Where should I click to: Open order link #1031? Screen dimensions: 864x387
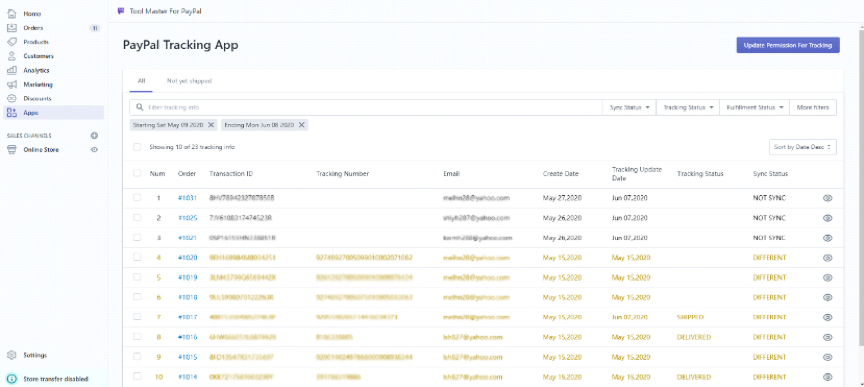pyautogui.click(x=187, y=198)
